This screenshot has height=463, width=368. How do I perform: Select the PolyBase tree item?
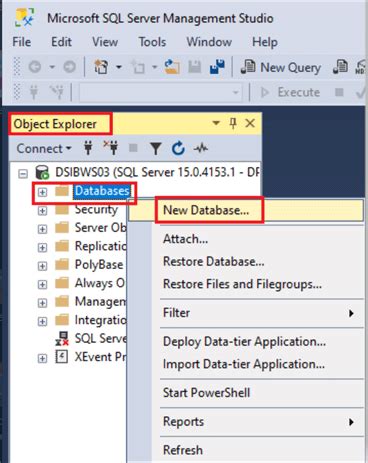pos(99,265)
